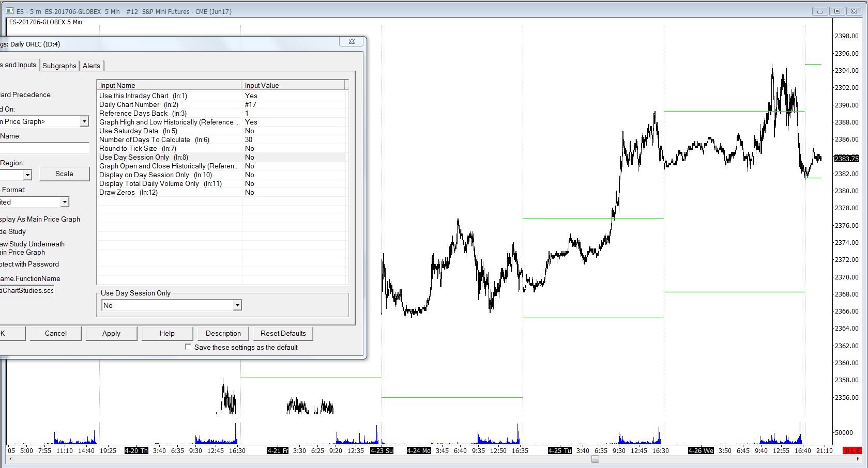This screenshot has height=468, width=868.
Task: Click the 50000 volume axis label
Action: click(x=844, y=432)
